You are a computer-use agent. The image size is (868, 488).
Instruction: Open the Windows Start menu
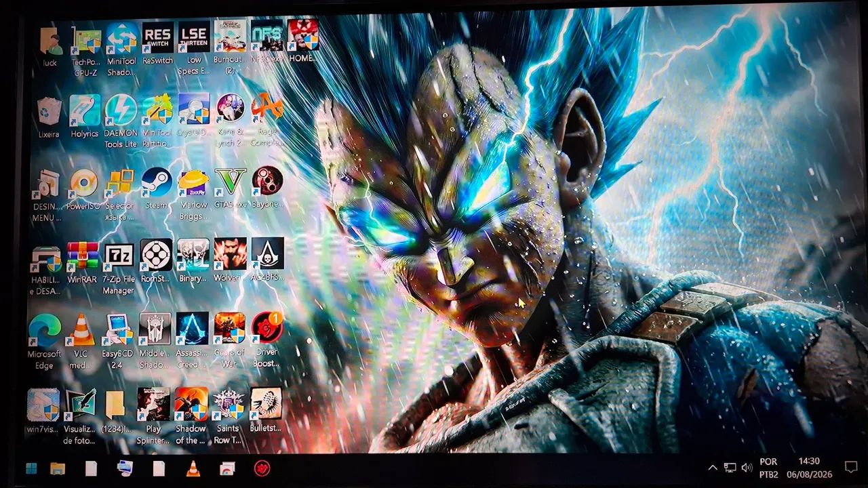[x=31, y=468]
